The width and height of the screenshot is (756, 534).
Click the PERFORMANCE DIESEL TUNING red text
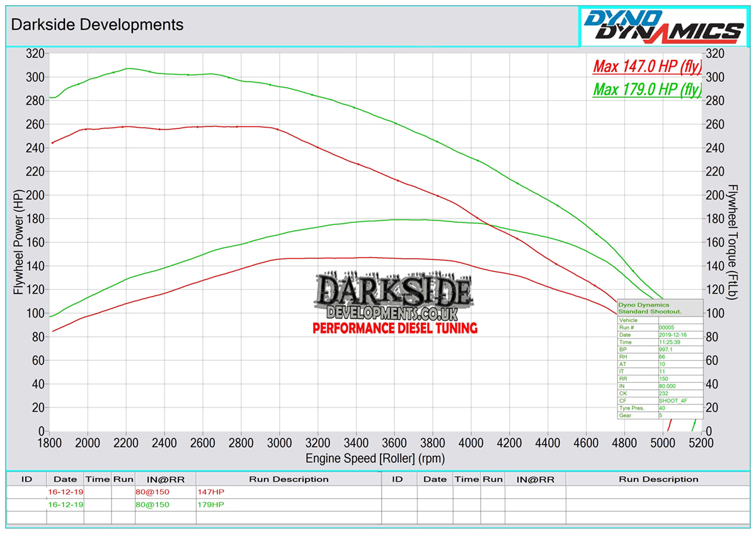point(395,328)
